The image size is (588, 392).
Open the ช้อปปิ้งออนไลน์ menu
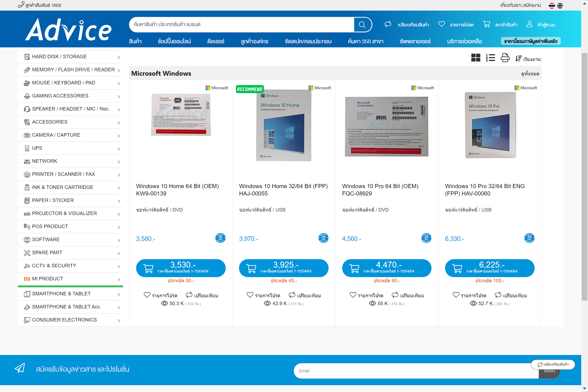tap(174, 41)
